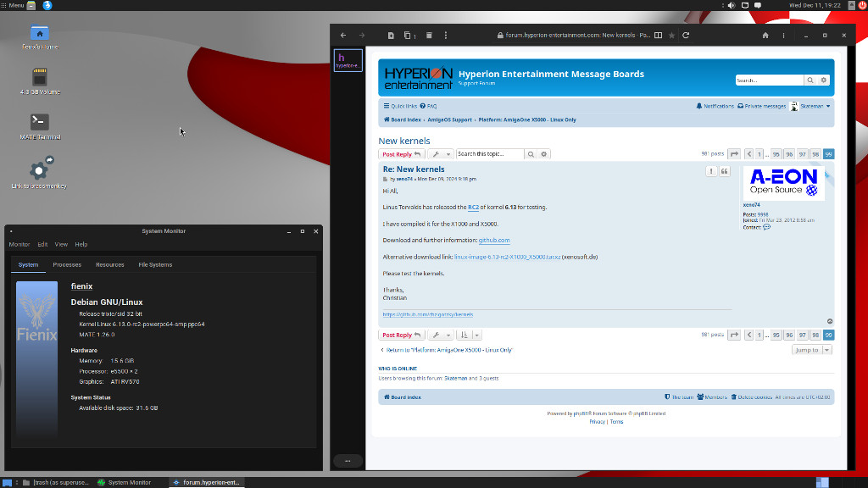Select the hyperion tab thumbnail in sidebar
This screenshot has height=488, width=868.
[348, 60]
